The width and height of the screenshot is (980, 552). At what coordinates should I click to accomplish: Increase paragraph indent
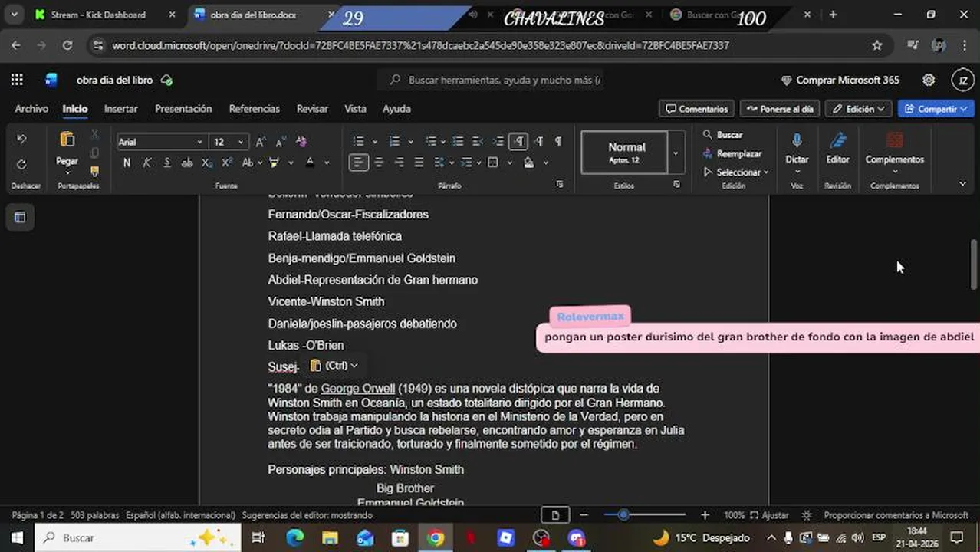pos(498,142)
